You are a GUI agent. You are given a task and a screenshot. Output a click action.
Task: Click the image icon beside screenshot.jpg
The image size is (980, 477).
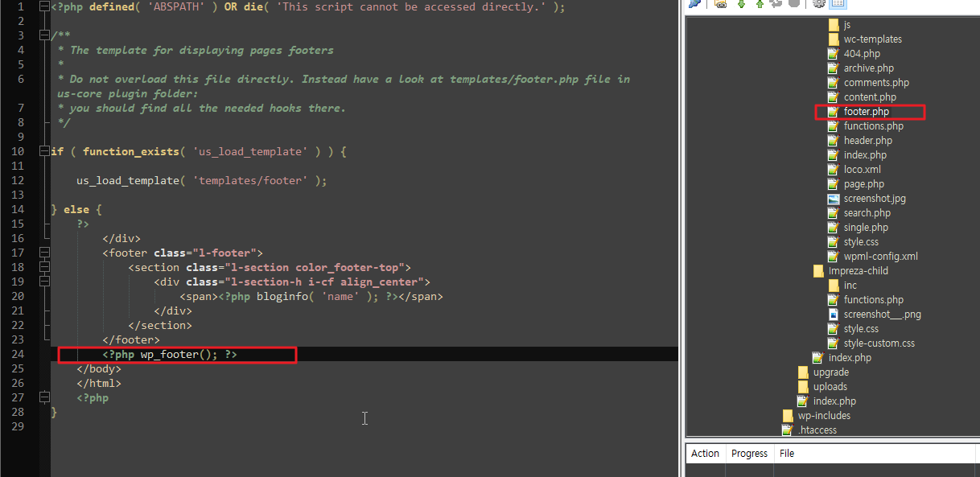(x=834, y=198)
